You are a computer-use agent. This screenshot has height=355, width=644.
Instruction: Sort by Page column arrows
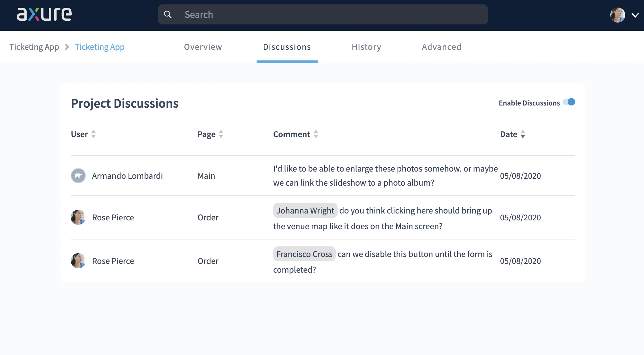221,134
